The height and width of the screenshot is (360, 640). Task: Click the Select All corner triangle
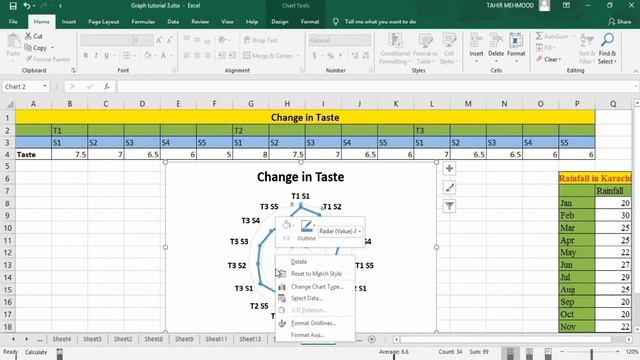(9, 104)
